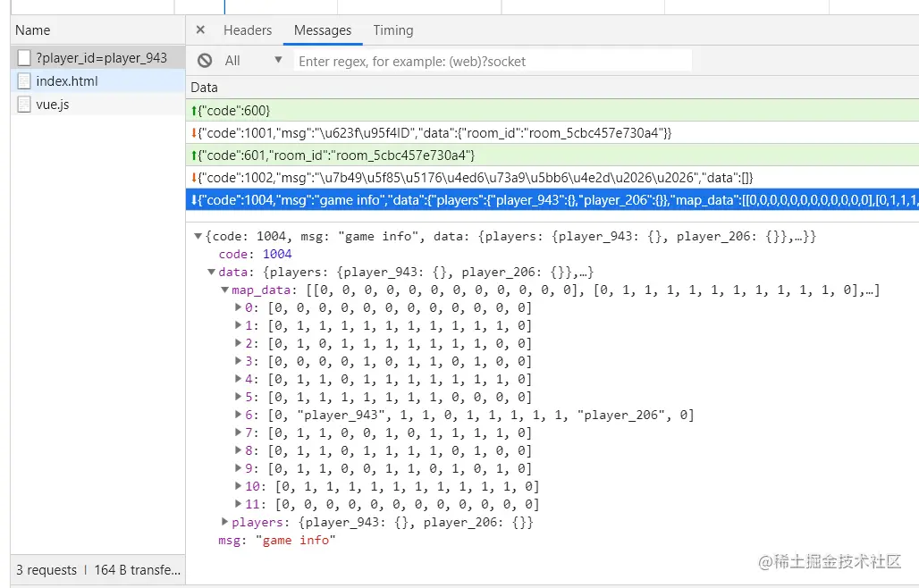Close the request details panel with X
Image resolution: width=919 pixels, height=588 pixels.
coord(200,30)
